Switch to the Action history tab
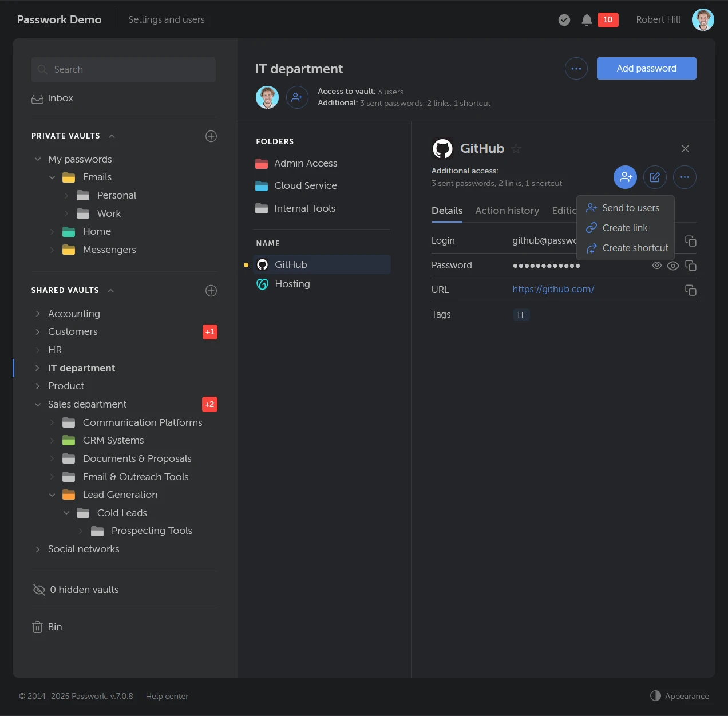This screenshot has width=728, height=716. tap(507, 211)
